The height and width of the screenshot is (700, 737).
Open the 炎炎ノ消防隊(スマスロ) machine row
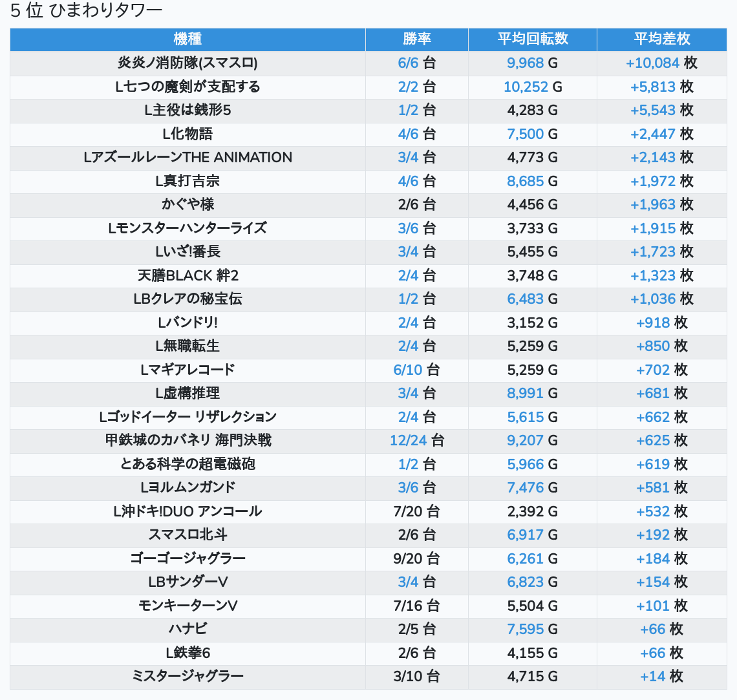click(x=187, y=63)
